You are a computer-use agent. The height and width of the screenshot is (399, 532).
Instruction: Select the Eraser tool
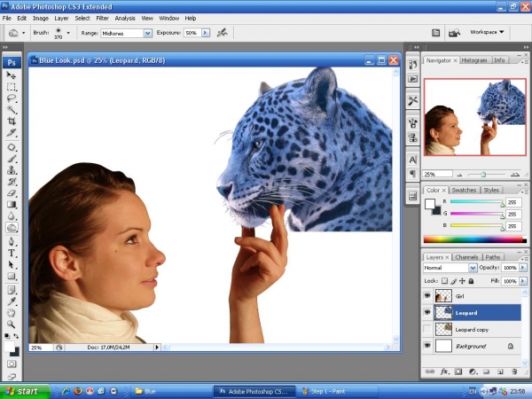(x=12, y=193)
